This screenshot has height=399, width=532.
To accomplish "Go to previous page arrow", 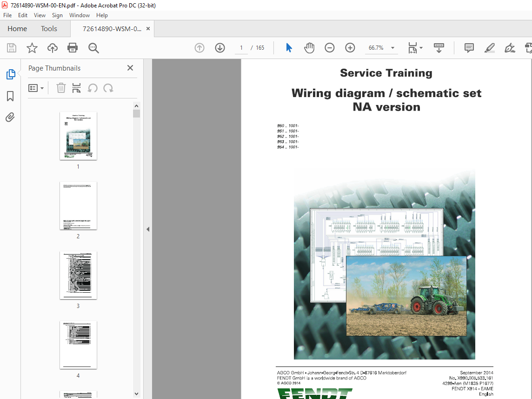I will coord(199,48).
